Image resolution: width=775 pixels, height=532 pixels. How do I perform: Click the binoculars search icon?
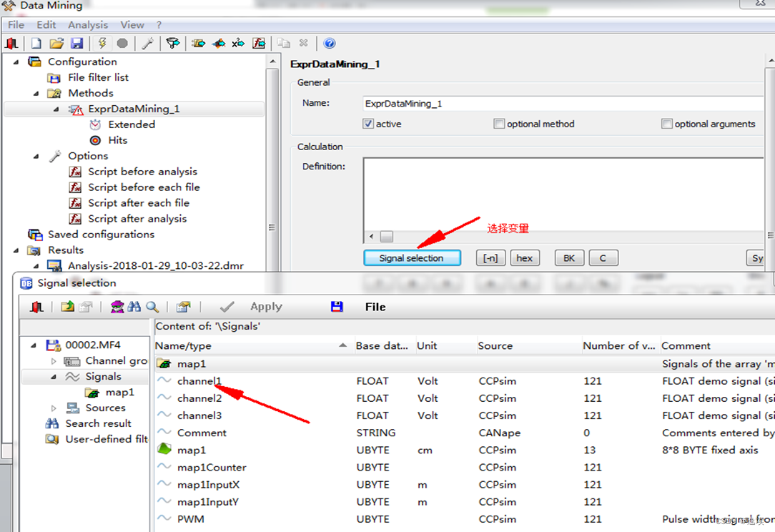click(x=134, y=307)
